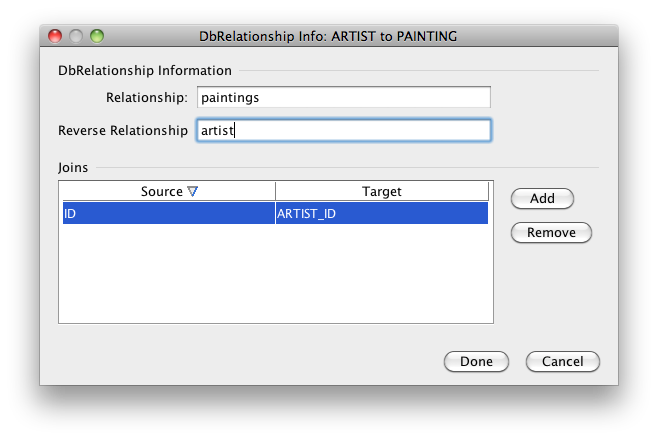This screenshot has width=658, height=440.
Task: Click into the Reverse Relationship field
Action: pos(344,131)
